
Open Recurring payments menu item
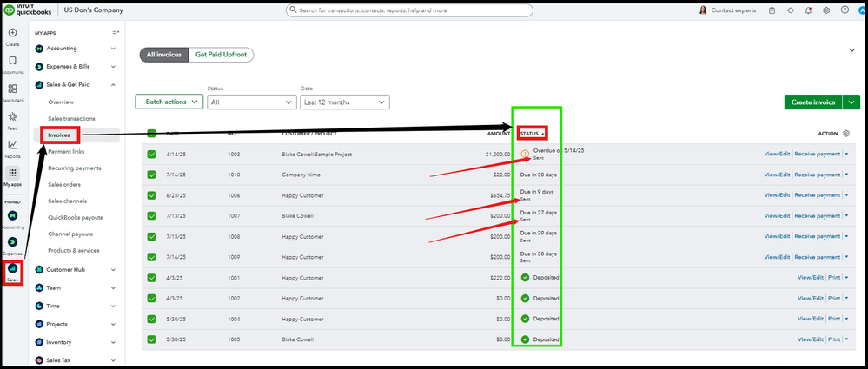(74, 168)
